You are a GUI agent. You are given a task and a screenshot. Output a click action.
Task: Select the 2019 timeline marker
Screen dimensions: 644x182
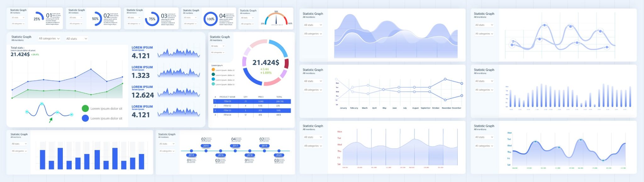pos(264,146)
